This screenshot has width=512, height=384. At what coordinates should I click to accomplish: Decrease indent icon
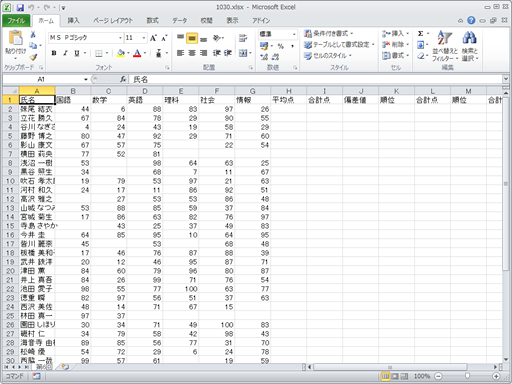coord(217,53)
